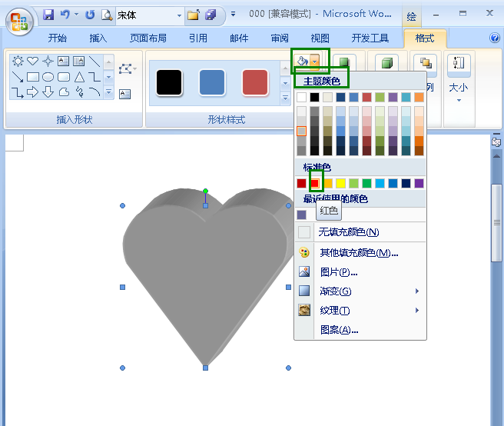
Task: Choose 无填充颜色(N) no fill option
Action: [x=348, y=232]
